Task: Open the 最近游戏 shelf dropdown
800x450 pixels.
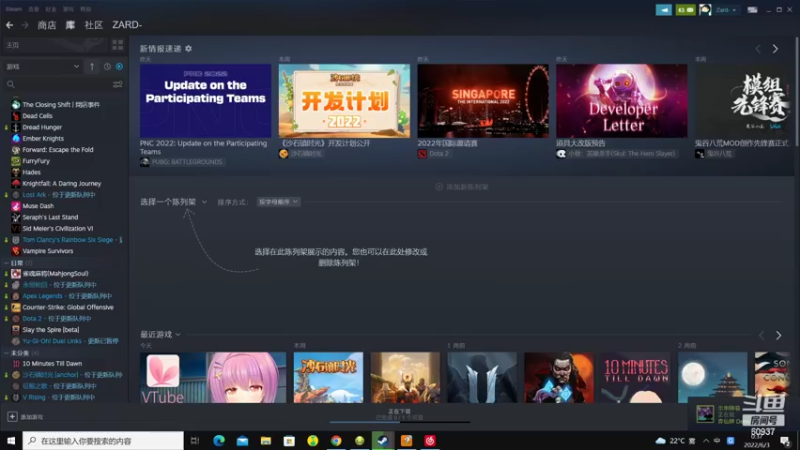Action: 160,335
